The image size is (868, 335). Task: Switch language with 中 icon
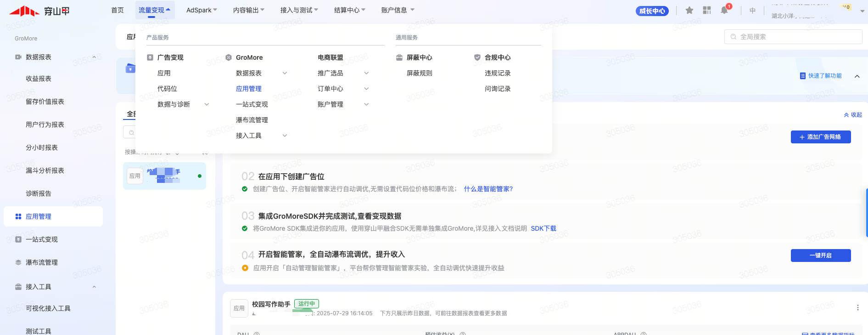pyautogui.click(x=752, y=10)
